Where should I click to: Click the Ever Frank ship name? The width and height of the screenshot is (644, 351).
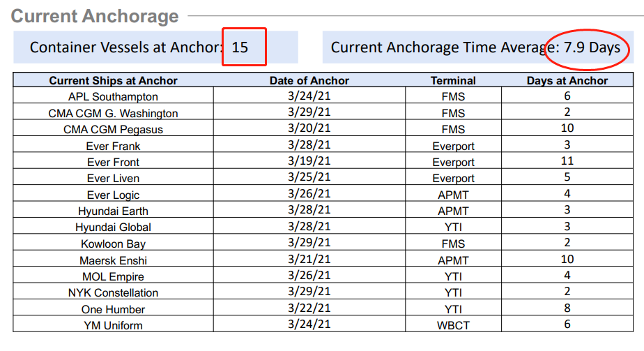(113, 146)
